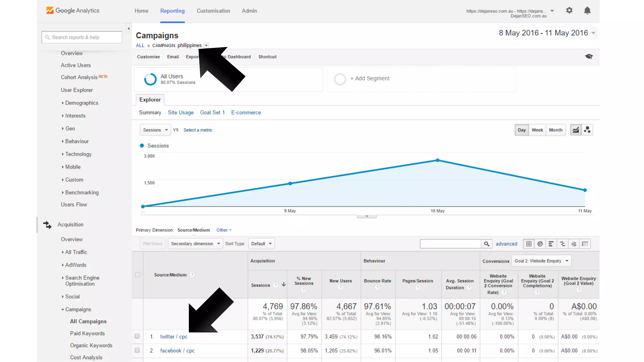Click the 10 May data point on chart

pyautogui.click(x=437, y=160)
